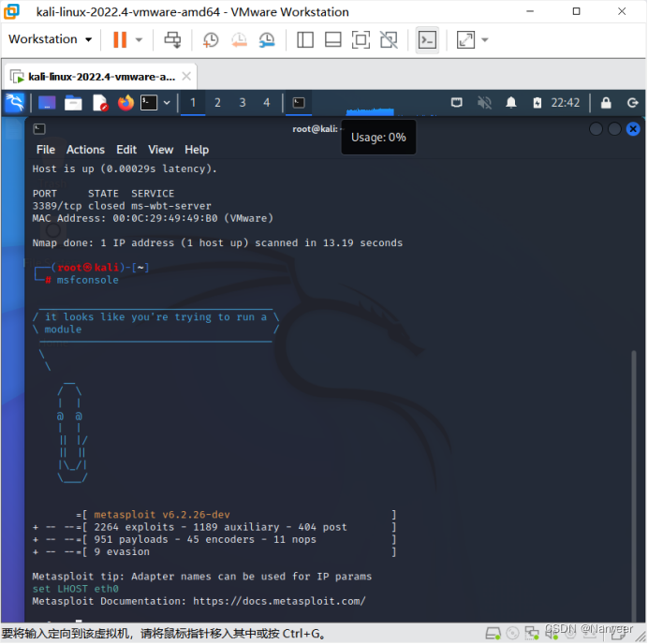Minimize the root@kali terminal window
Image resolution: width=648 pixels, height=644 pixels.
click(596, 129)
